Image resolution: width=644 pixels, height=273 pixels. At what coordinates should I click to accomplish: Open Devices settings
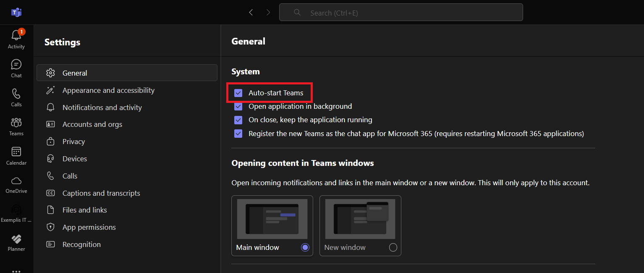tap(127, 159)
